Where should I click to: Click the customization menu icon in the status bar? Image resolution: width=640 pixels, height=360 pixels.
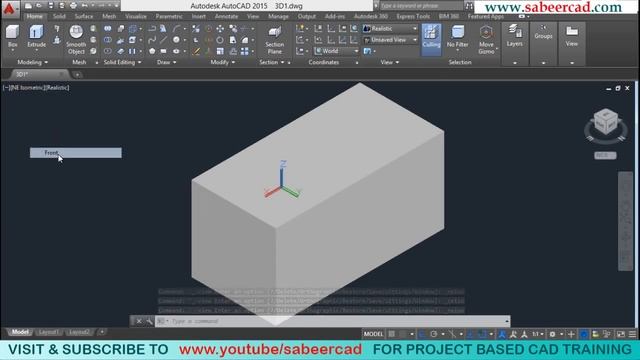coord(632,334)
